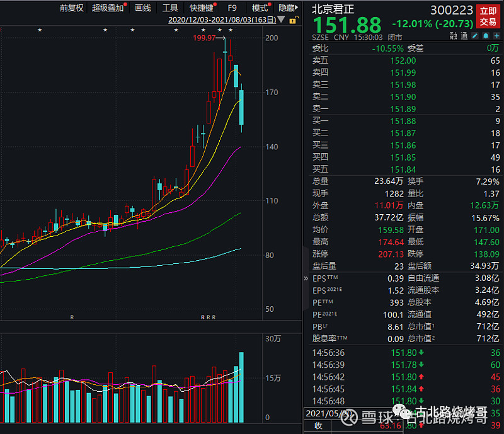Click the red 立即交易 trade button

click(488, 16)
